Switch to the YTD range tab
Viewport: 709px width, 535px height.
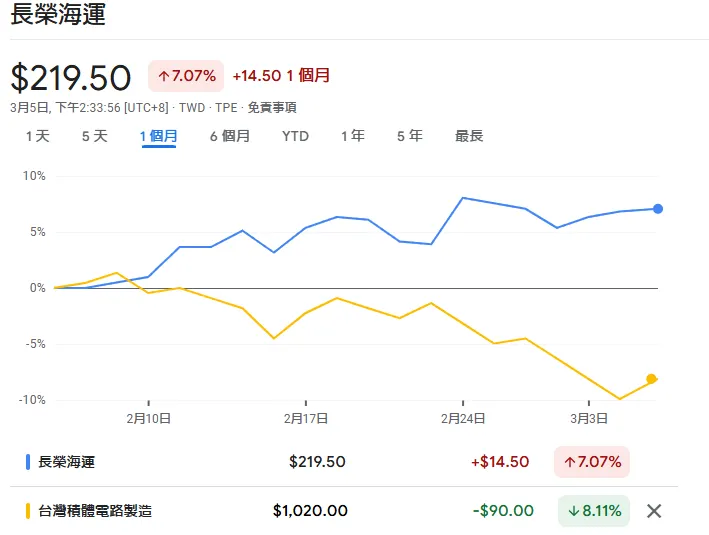point(295,136)
